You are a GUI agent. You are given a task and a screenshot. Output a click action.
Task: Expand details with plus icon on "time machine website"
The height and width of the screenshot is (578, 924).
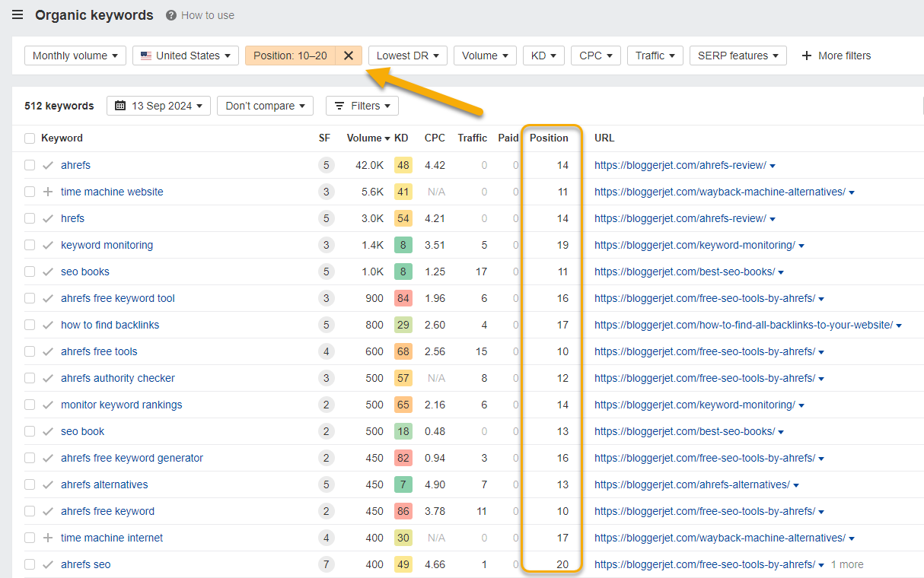48,192
